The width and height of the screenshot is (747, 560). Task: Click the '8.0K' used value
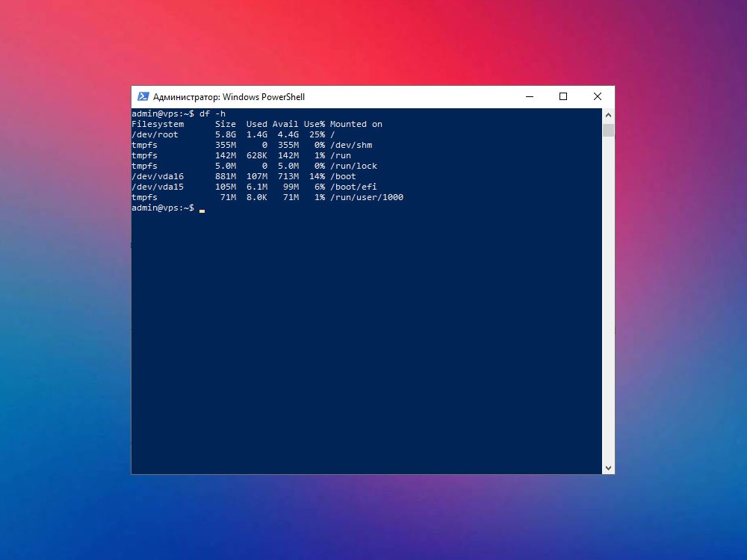[x=257, y=198]
